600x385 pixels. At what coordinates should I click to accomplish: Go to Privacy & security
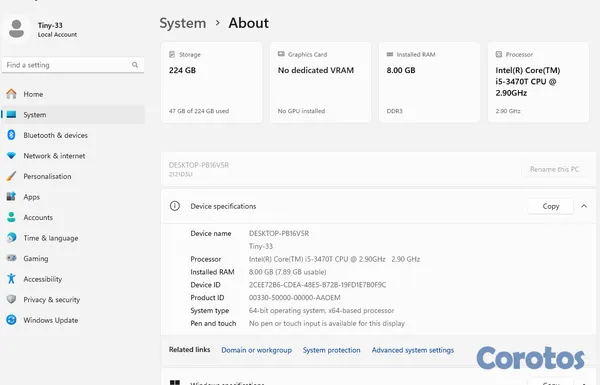pos(73,299)
